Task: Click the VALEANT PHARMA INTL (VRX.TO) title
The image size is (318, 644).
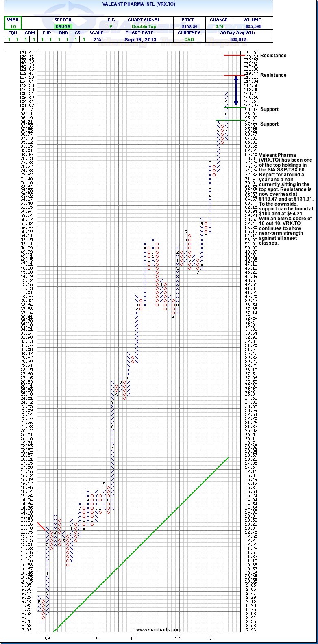Action: (139, 3)
